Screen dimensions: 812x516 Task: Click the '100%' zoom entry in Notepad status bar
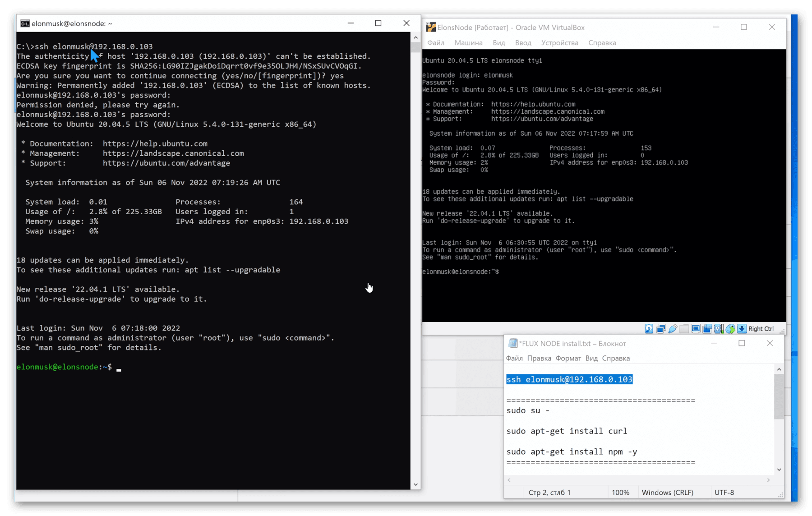(620, 493)
